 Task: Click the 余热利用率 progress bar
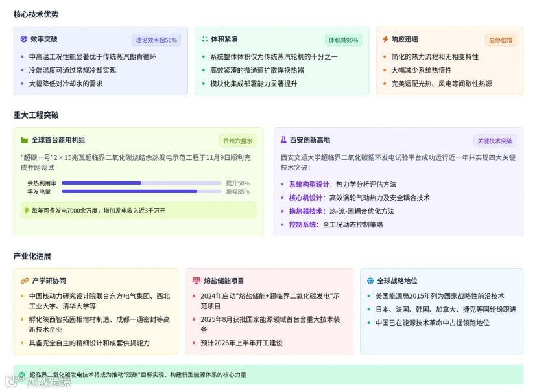[x=141, y=183]
